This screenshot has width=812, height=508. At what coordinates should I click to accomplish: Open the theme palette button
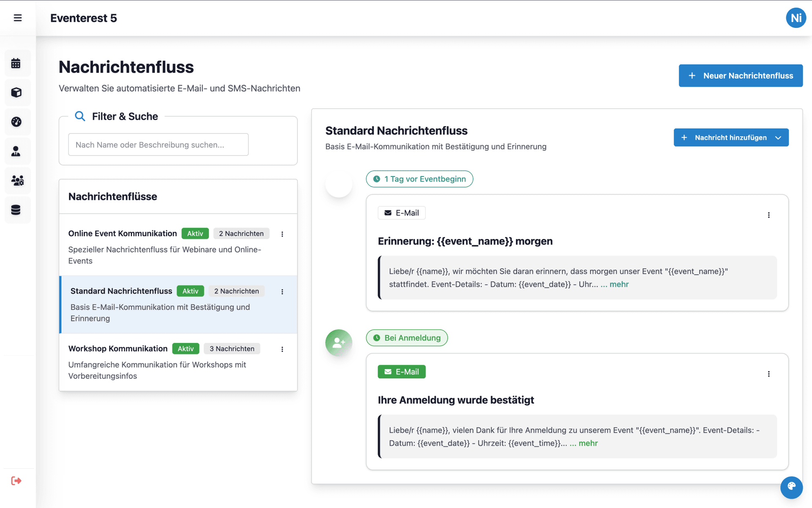[791, 487]
